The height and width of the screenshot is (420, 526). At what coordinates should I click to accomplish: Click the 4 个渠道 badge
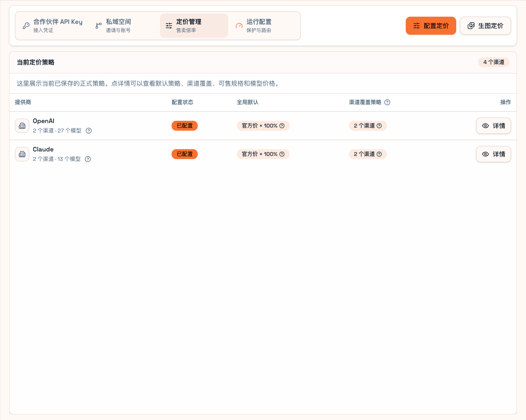[x=494, y=62]
